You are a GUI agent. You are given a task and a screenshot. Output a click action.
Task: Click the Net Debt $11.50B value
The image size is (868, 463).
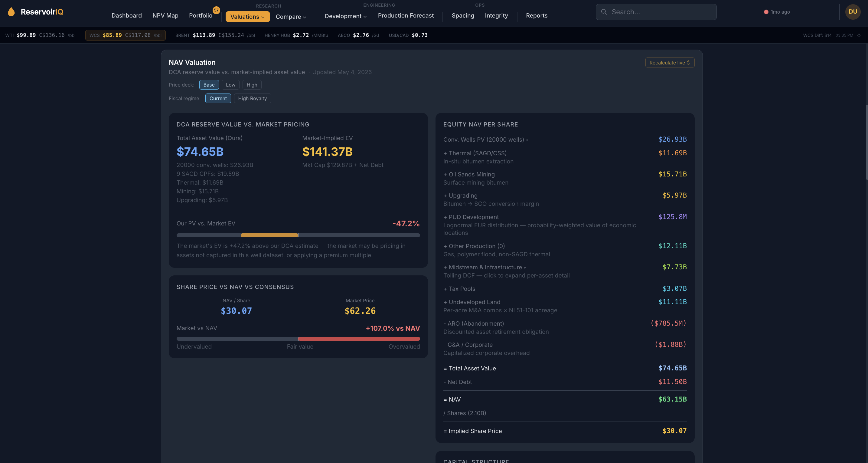pyautogui.click(x=673, y=382)
